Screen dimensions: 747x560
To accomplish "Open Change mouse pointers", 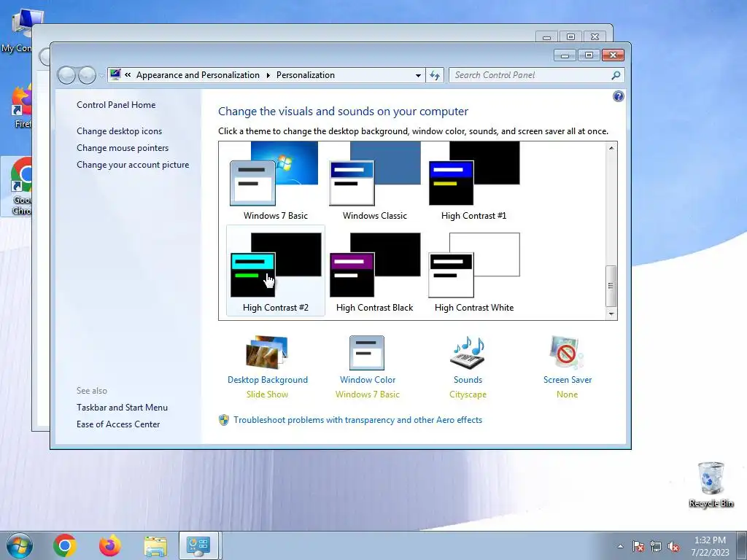I will [123, 148].
